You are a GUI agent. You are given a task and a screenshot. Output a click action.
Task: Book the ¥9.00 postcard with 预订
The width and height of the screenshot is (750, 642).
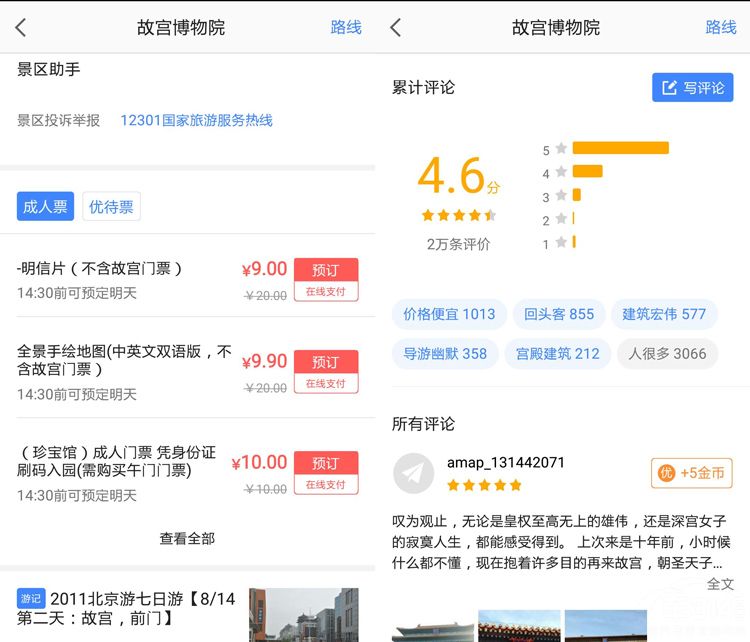(325, 279)
